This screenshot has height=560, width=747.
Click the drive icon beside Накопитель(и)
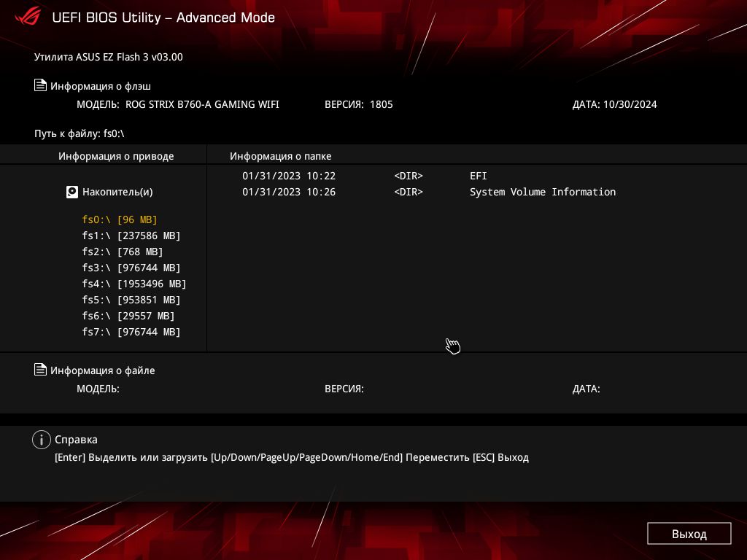tap(72, 192)
